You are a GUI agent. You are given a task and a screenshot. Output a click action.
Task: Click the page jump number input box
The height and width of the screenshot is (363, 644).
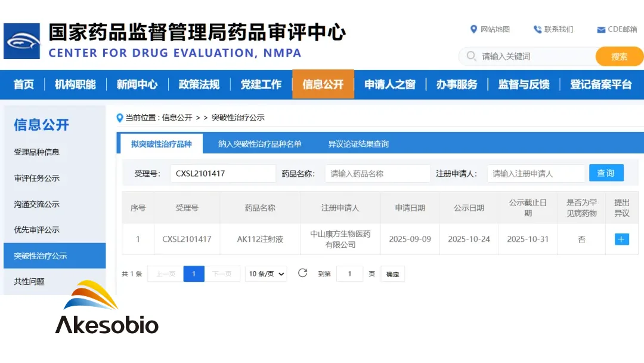tap(349, 274)
